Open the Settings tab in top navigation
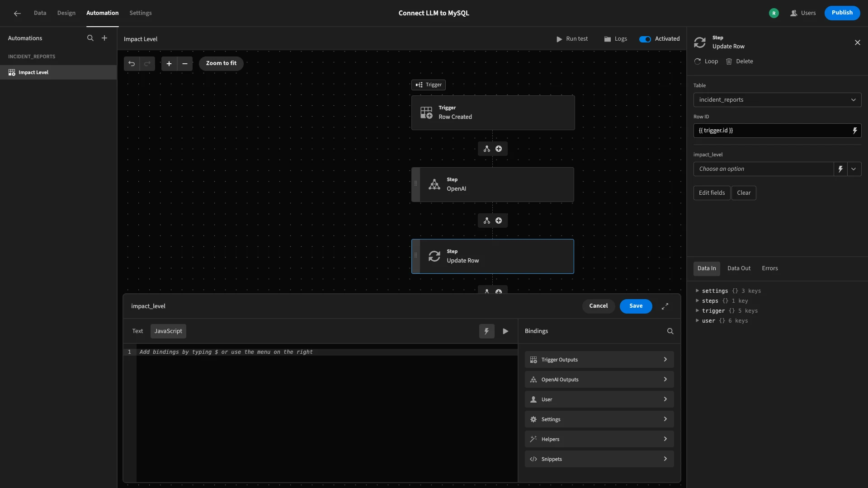This screenshot has width=868, height=488. [x=141, y=13]
